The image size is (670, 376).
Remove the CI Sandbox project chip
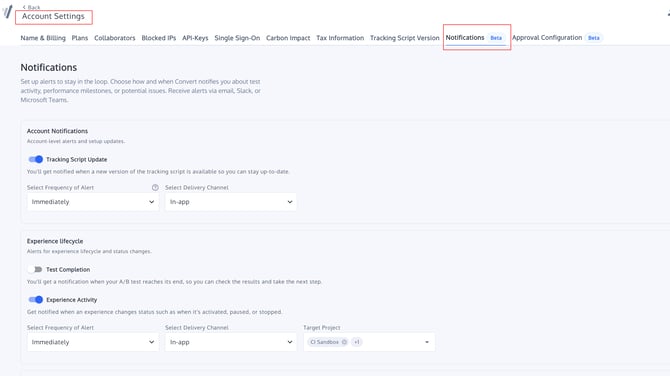tap(344, 342)
